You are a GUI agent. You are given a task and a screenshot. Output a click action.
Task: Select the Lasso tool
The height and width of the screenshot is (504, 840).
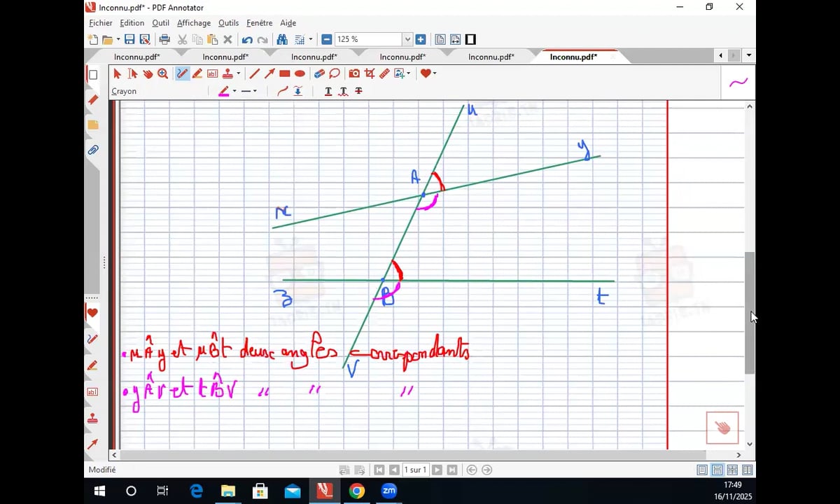click(x=335, y=73)
